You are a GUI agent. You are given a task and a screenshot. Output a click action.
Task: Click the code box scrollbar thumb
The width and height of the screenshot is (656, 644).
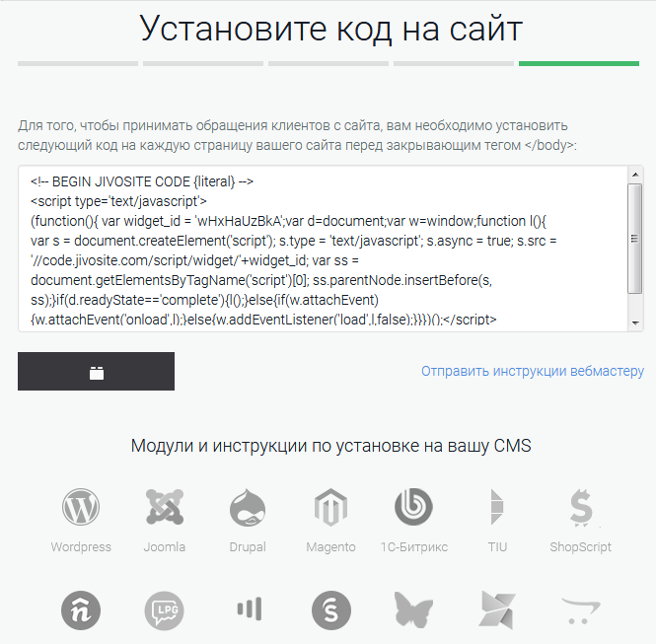pos(635,239)
